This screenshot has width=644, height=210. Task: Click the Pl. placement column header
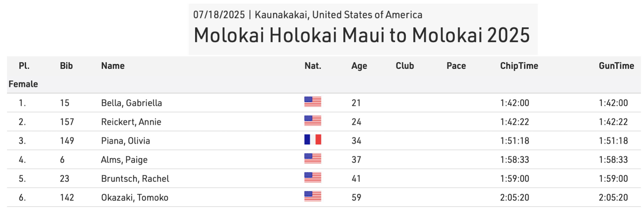point(24,66)
